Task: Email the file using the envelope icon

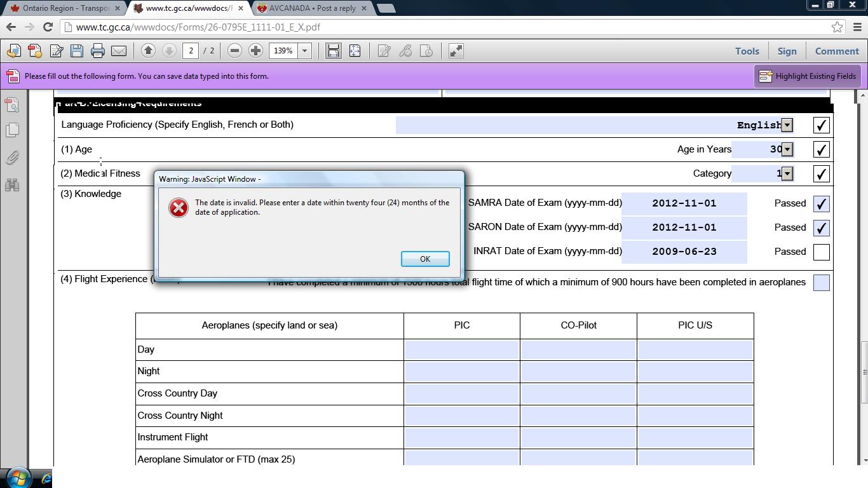Action: pyautogui.click(x=119, y=51)
